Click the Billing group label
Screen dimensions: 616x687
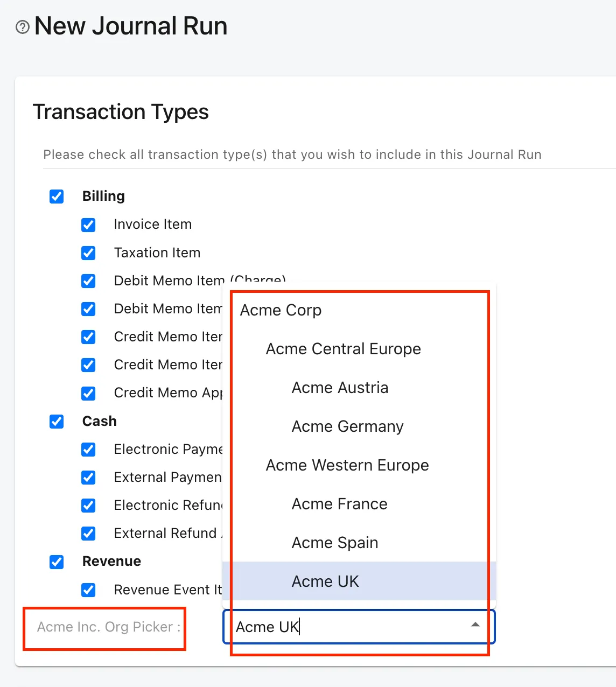click(103, 196)
